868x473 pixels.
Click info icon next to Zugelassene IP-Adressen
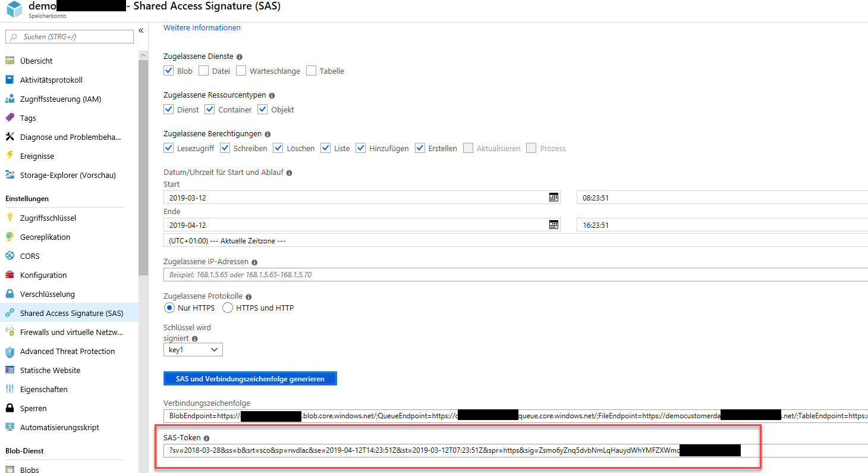(254, 262)
